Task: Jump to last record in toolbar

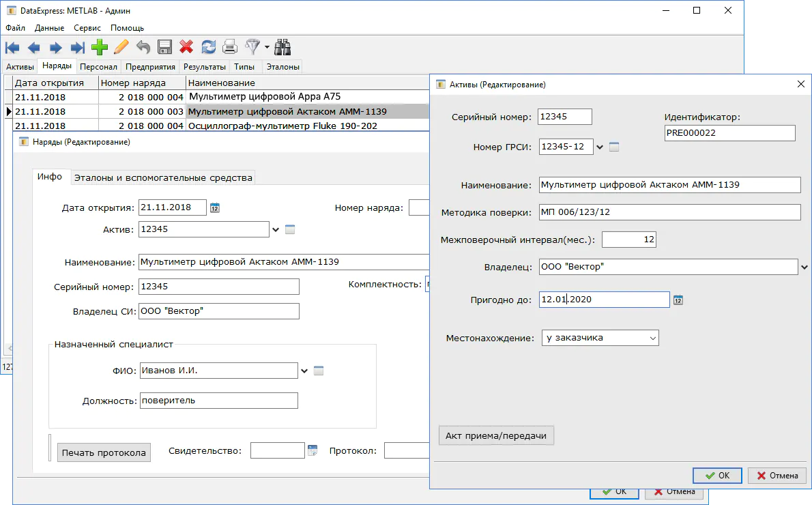Action: tap(78, 48)
